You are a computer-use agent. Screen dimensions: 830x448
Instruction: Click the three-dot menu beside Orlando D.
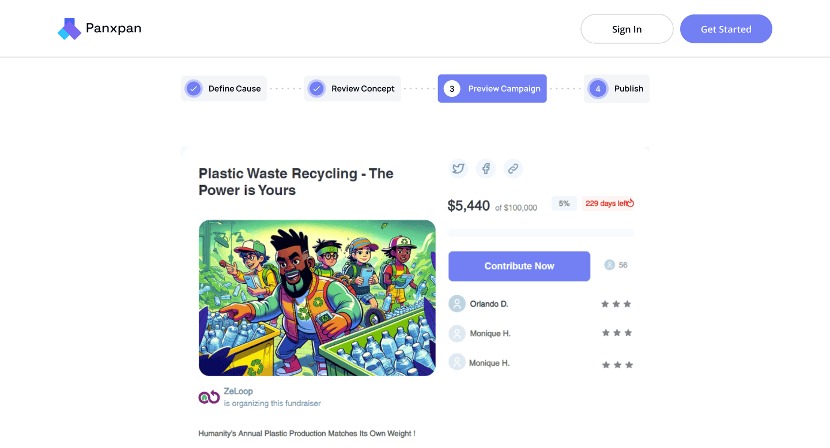pos(616,304)
